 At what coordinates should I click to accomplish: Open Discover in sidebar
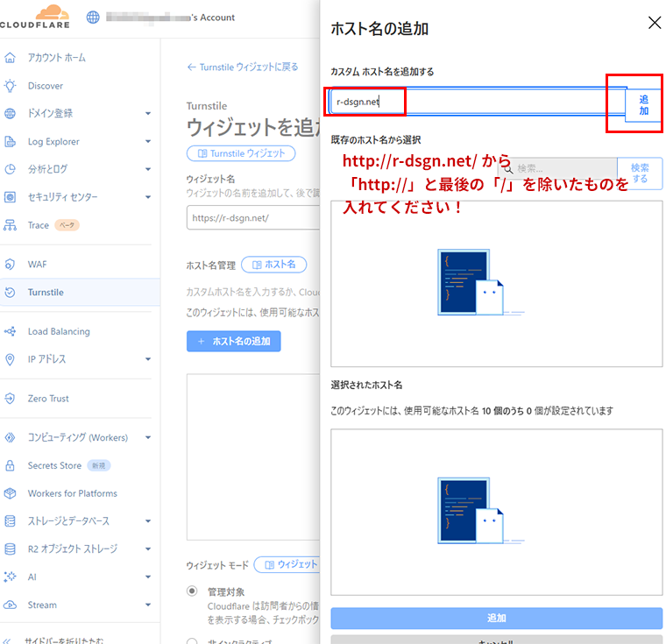pos(46,86)
